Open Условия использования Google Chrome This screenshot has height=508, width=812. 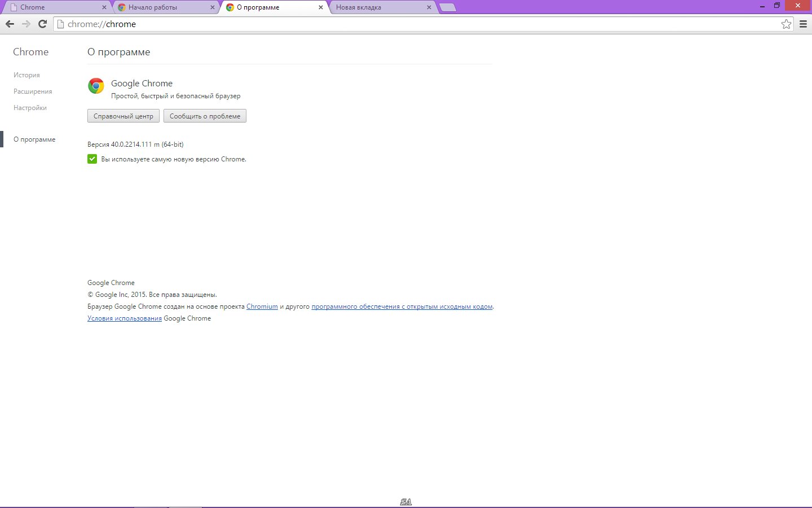click(124, 318)
